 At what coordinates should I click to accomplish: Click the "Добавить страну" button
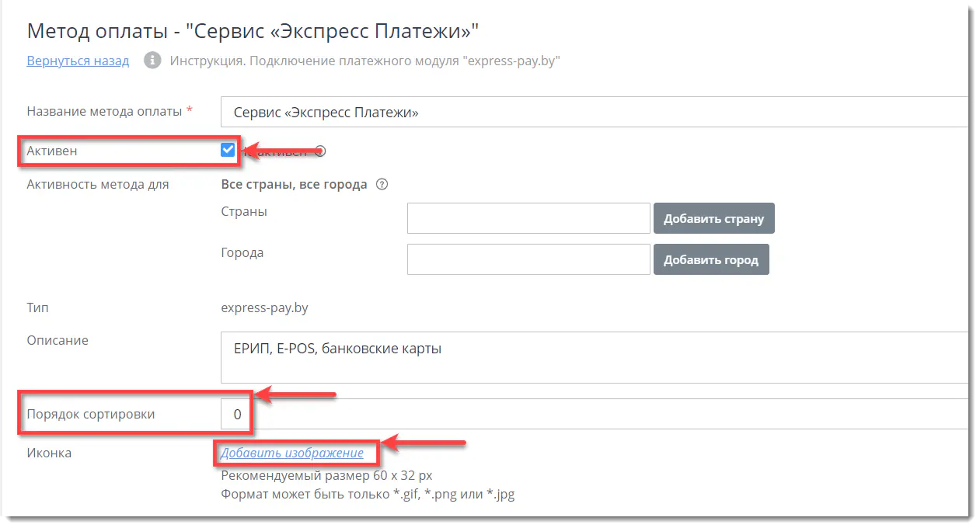pyautogui.click(x=713, y=217)
